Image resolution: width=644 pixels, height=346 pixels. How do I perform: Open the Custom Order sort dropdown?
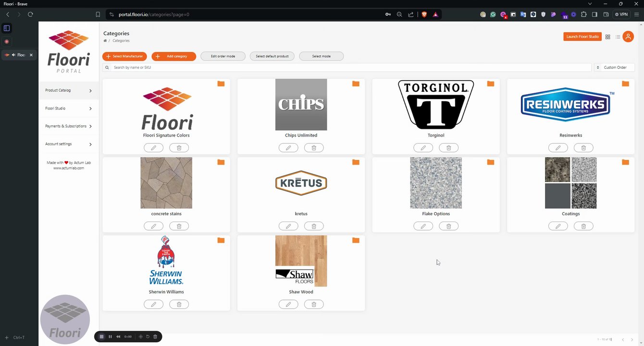[x=614, y=68]
